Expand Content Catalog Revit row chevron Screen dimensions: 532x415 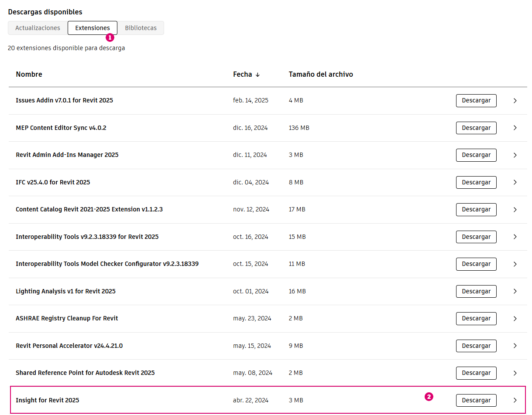515,210
